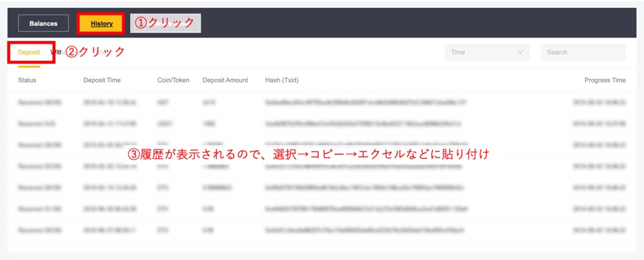Switch to the History tab
This screenshot has height=260, width=644.
pos(101,23)
